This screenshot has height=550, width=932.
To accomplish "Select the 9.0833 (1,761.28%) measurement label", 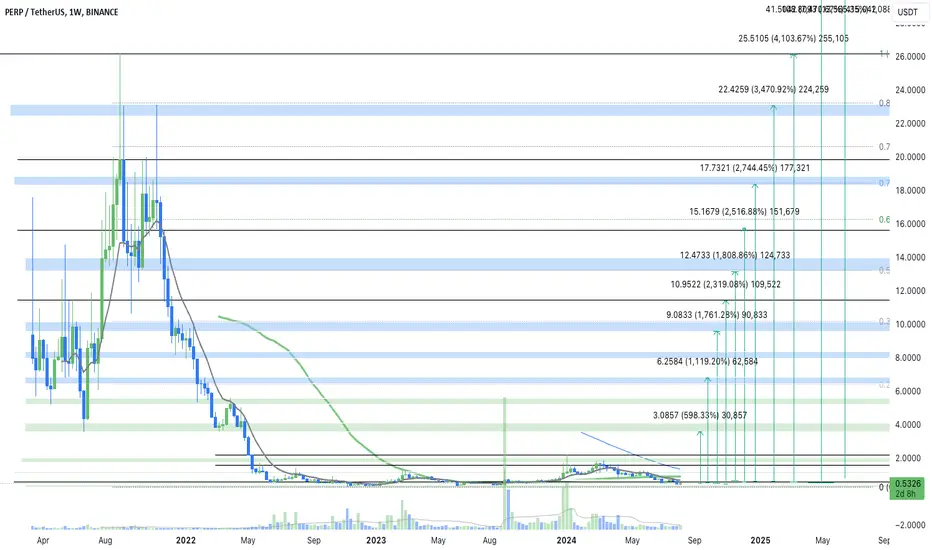I will coord(716,315).
